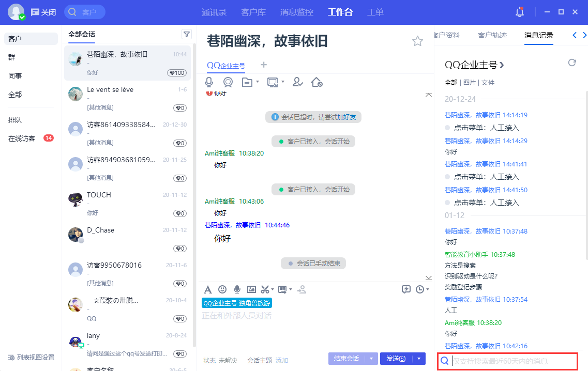Click the 发送(S) button
Image resolution: width=588 pixels, height=371 pixels.
point(396,359)
